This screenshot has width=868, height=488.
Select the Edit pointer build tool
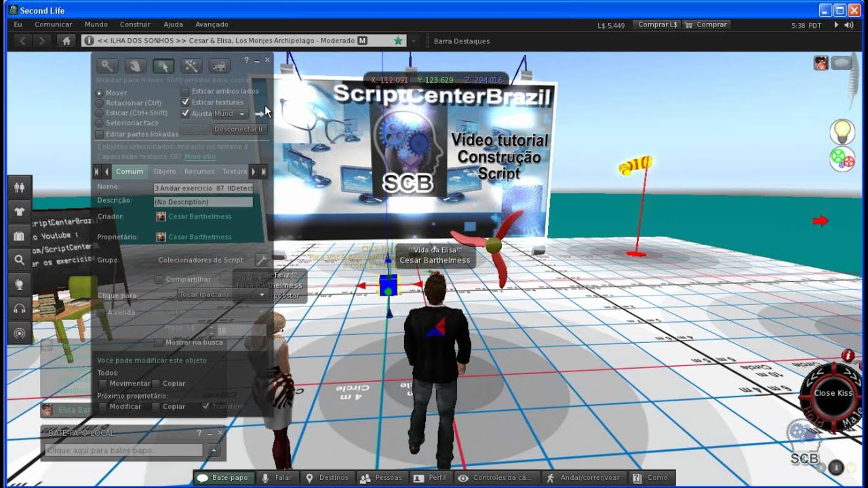click(x=163, y=66)
